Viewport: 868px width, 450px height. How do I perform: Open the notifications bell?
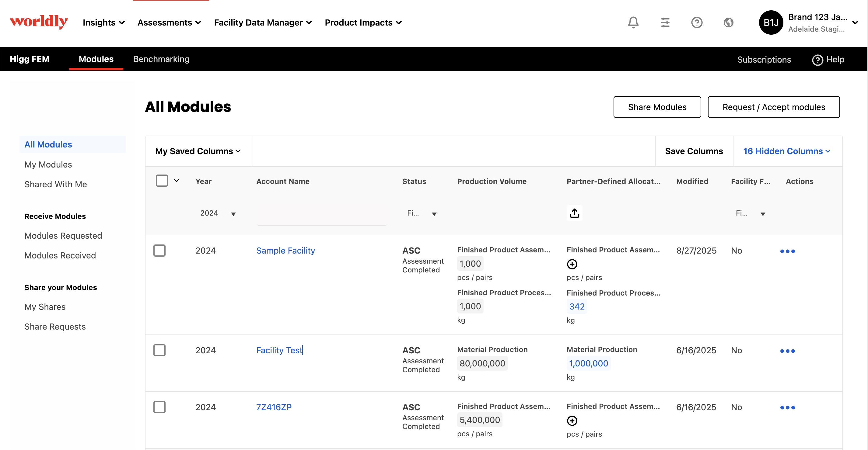pyautogui.click(x=633, y=22)
